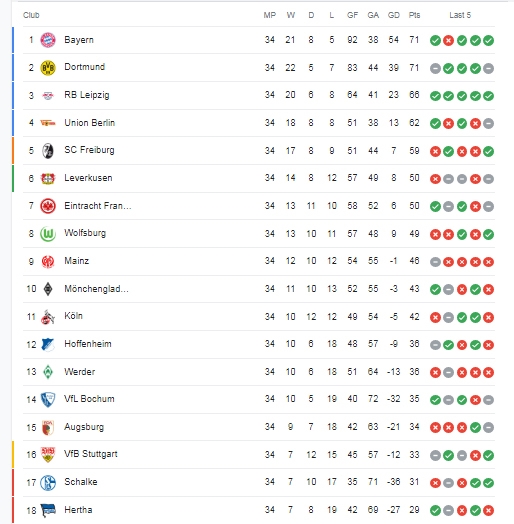The height and width of the screenshot is (524, 514).
Task: Open the Bayern club crest icon
Action: (48, 40)
